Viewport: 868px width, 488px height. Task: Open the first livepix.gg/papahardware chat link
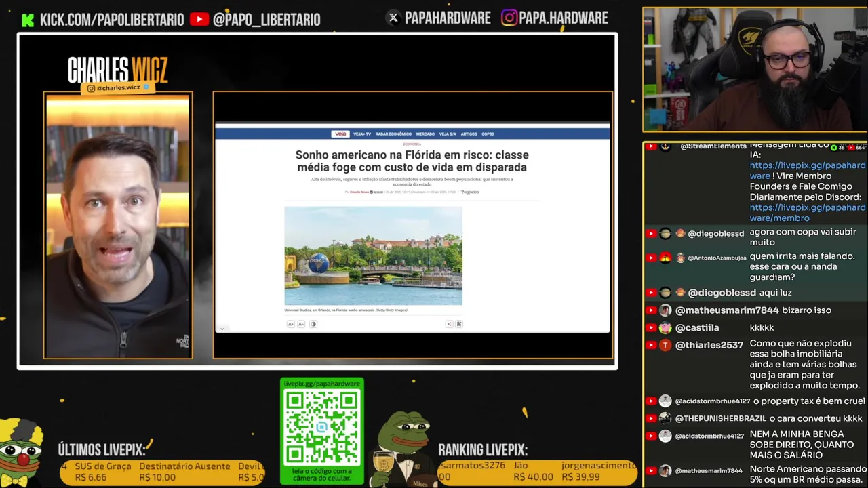point(807,171)
